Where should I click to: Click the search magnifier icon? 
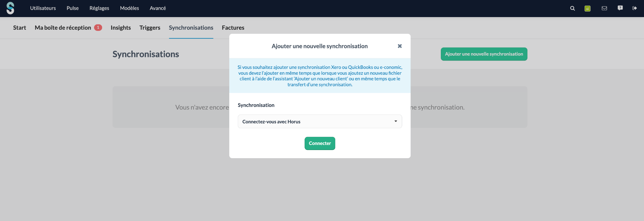pyautogui.click(x=572, y=8)
